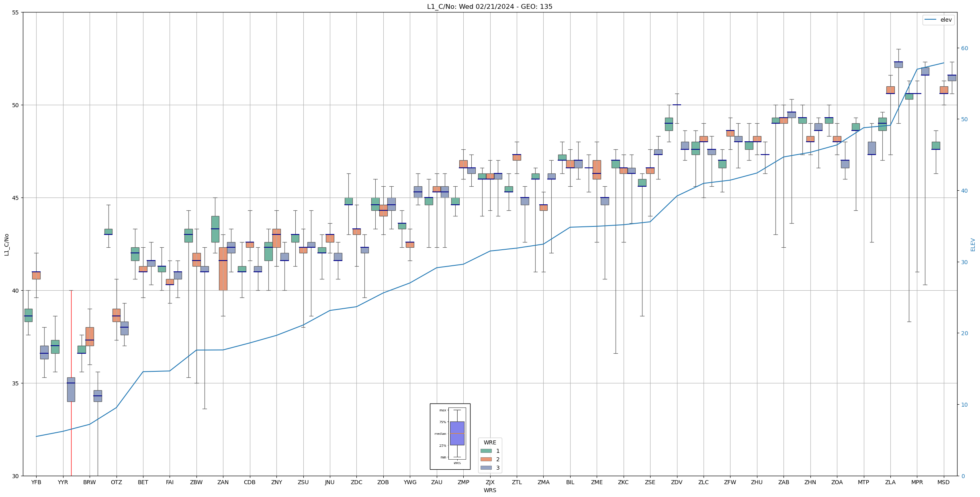The height and width of the screenshot is (497, 980).
Task: Click the MTP x-axis label
Action: [863, 482]
